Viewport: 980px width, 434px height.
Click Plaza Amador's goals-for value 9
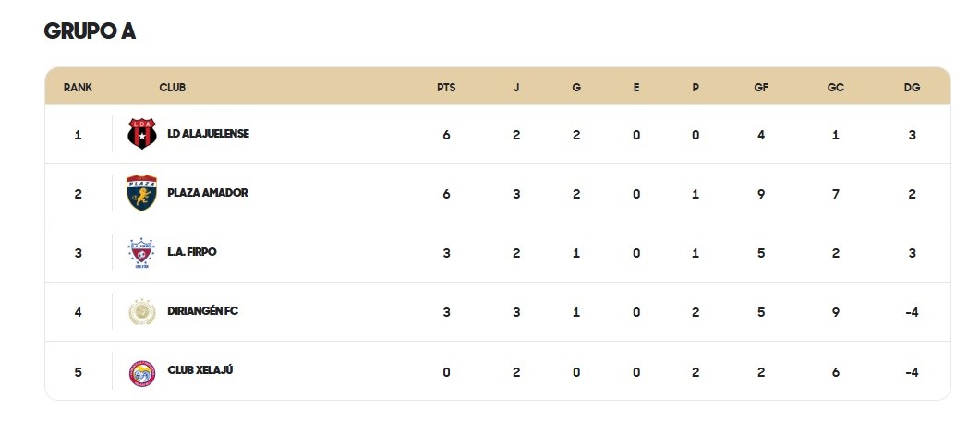tap(761, 194)
